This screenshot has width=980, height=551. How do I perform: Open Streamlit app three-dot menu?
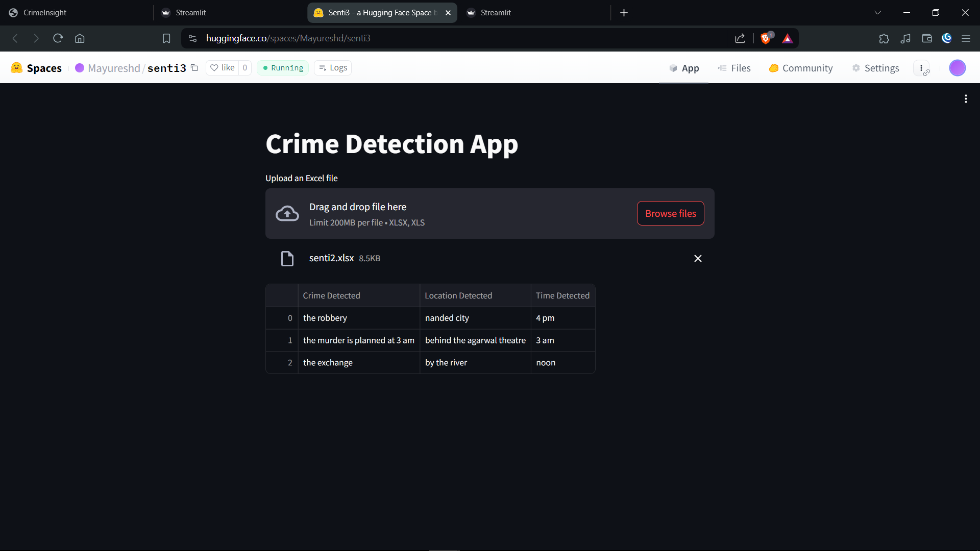pos(965,99)
